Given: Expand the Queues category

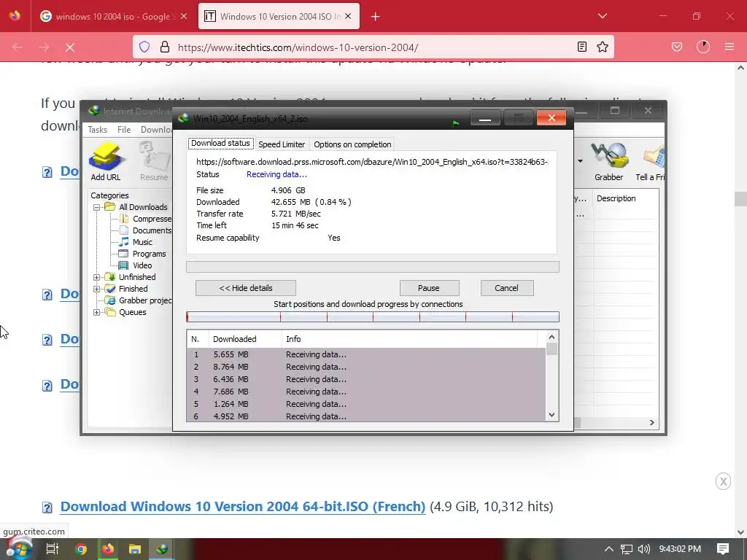Looking at the screenshot, I should pos(97,312).
